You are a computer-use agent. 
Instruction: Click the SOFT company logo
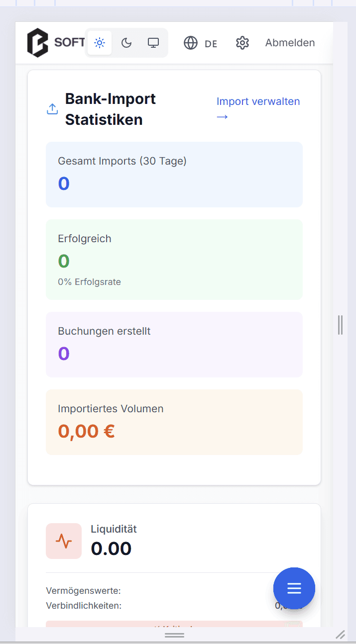tap(56, 43)
